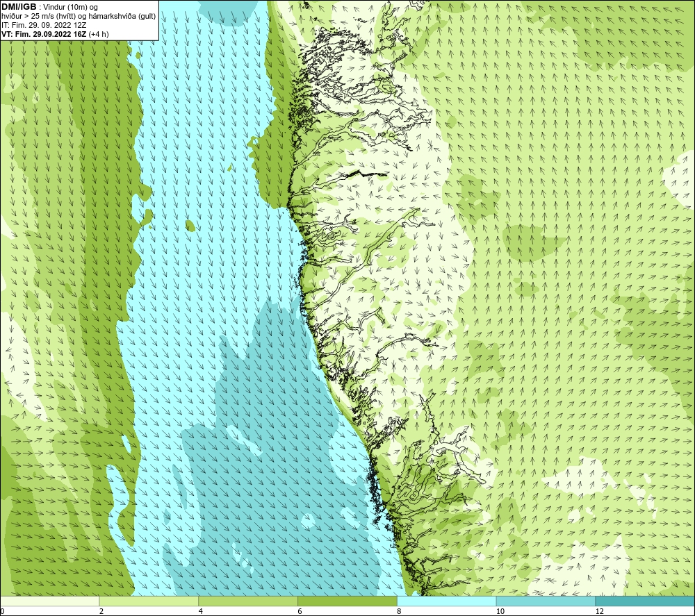Pick the darkest teal scale segment above 12
Image resolution: width=695 pixels, height=616 pixels.
pos(646,601)
